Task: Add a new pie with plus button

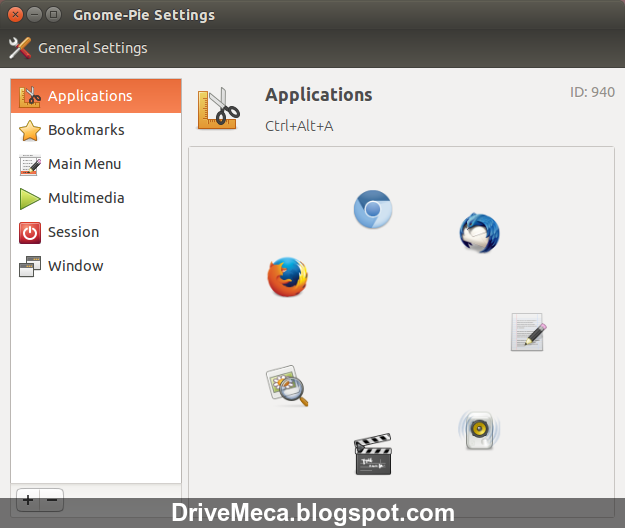Action: [28, 500]
